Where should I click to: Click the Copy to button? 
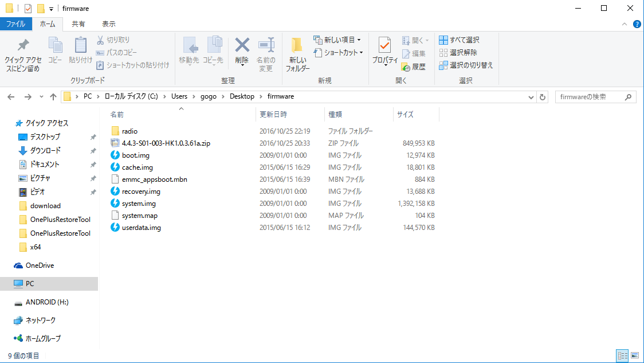pos(213,51)
